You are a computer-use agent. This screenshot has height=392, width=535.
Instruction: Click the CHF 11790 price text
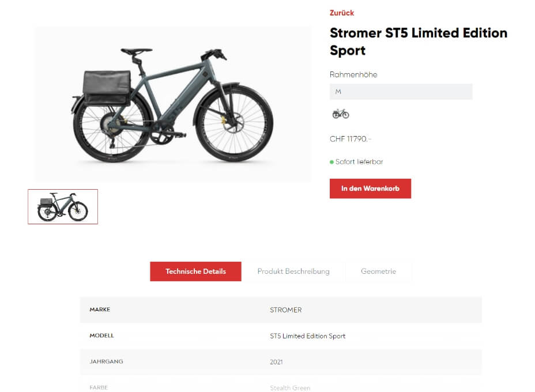coord(351,139)
